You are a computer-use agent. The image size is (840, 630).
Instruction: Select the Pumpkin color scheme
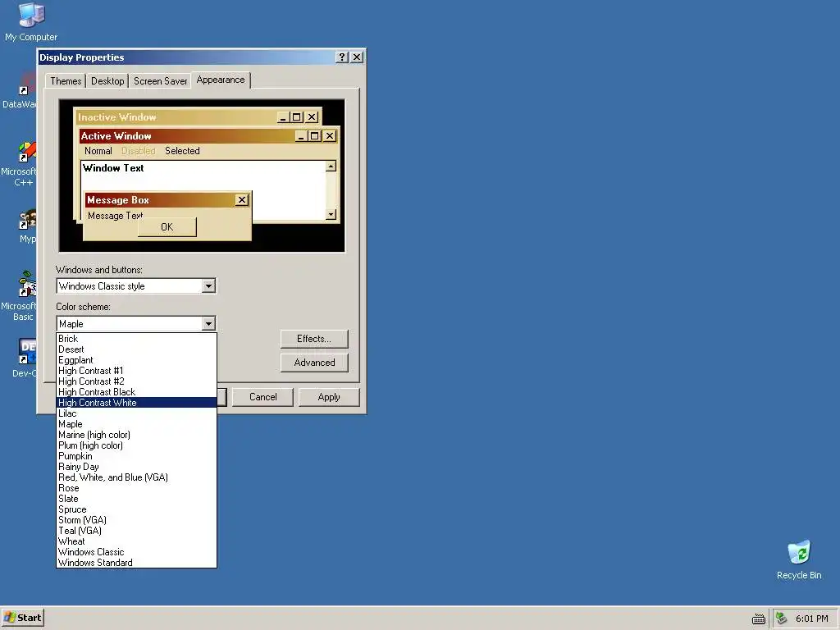137,456
